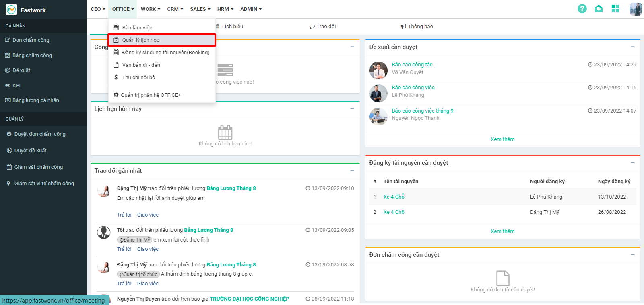Viewport: 644px width, 305px height.
Task: Click the KPI eye icon in sidebar
Action: [x=7, y=86]
